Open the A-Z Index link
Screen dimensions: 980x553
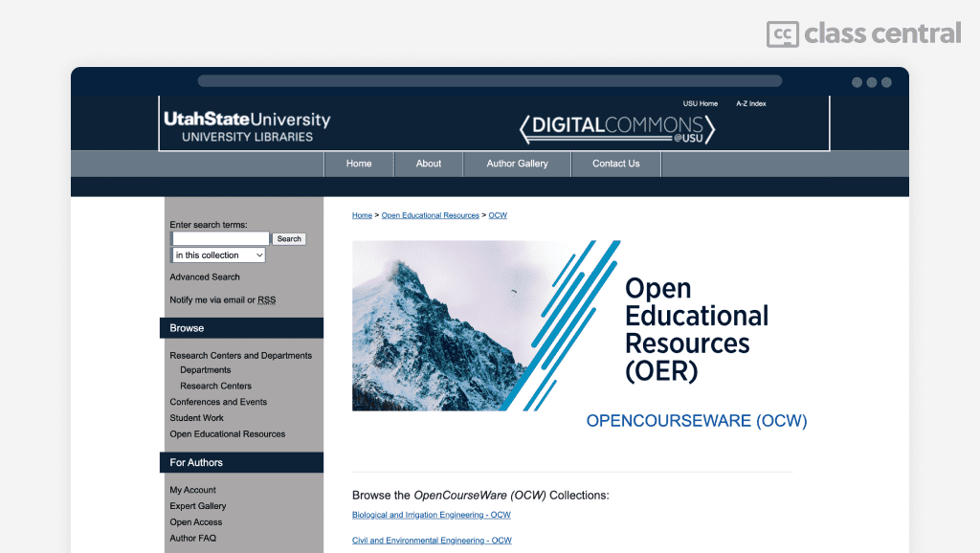750,103
